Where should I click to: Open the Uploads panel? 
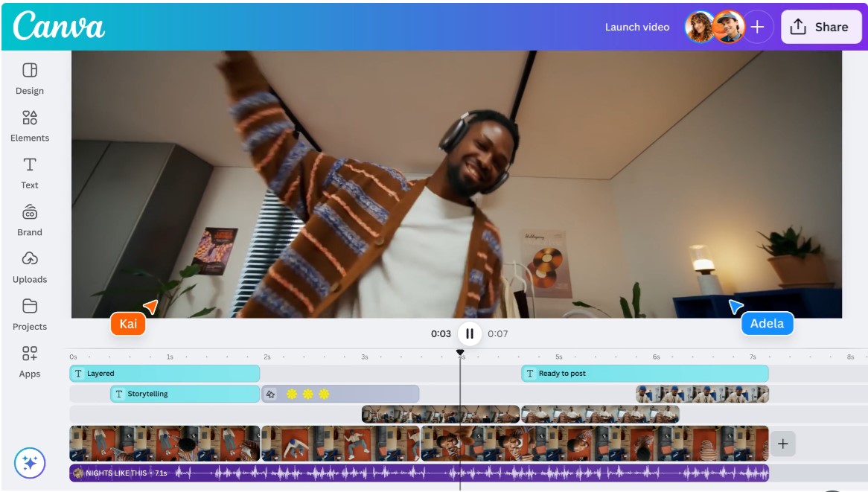pos(30,266)
